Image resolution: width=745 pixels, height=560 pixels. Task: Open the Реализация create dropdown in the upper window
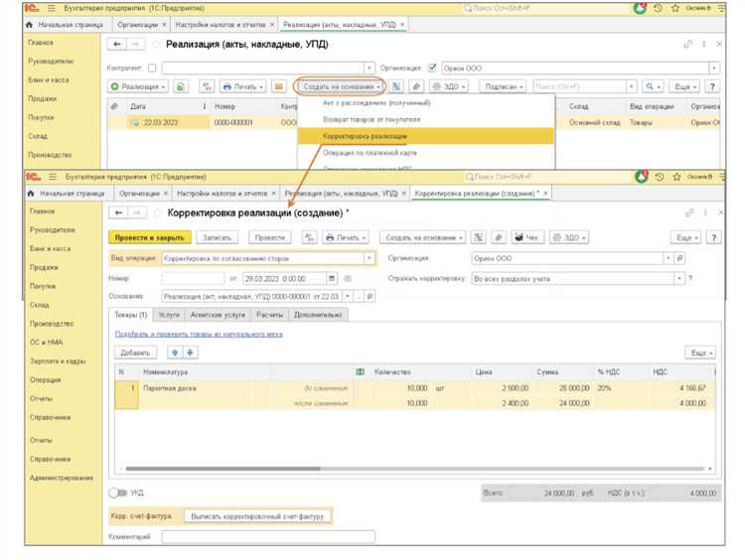tap(138, 86)
